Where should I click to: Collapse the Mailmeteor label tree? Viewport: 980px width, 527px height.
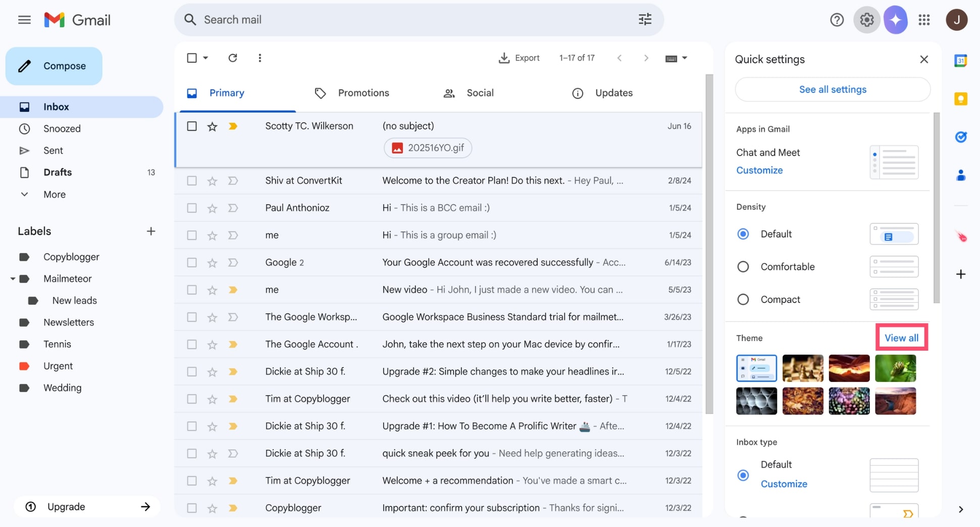pos(13,279)
